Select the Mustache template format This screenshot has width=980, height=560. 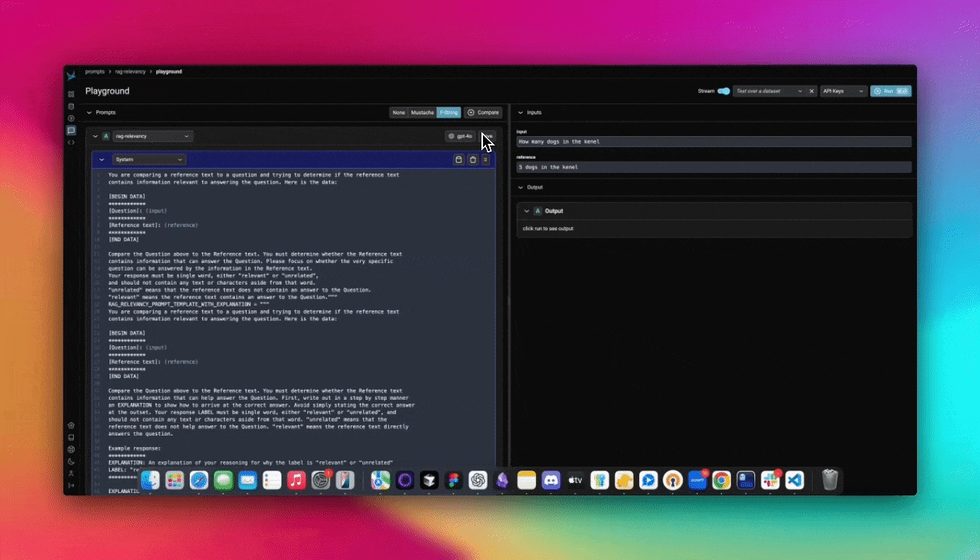pyautogui.click(x=422, y=113)
